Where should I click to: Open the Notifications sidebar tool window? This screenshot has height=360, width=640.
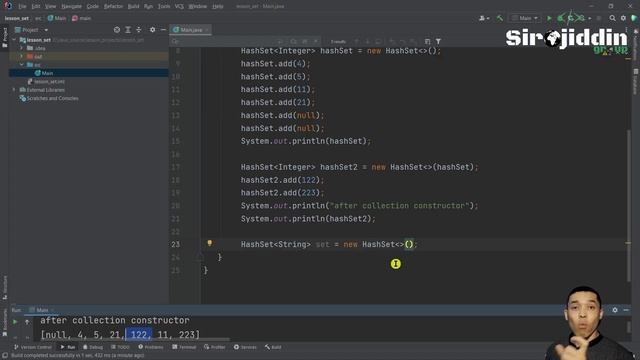tap(636, 45)
